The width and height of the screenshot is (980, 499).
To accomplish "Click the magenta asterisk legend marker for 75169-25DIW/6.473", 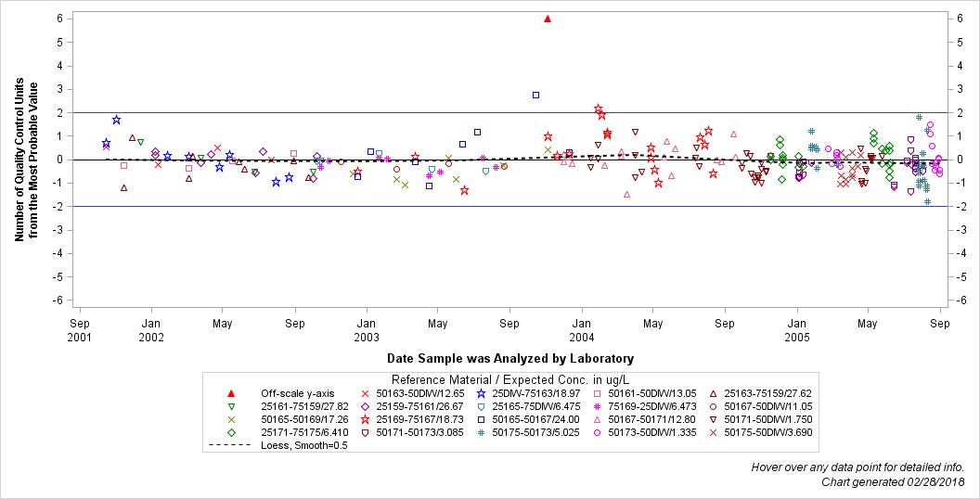I will pyautogui.click(x=597, y=406).
